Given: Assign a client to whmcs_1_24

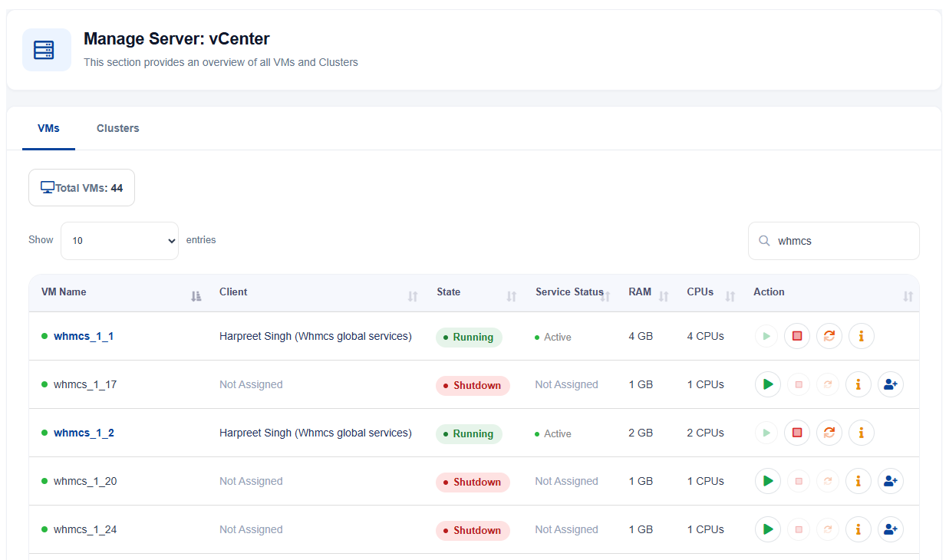Looking at the screenshot, I should click(890, 529).
